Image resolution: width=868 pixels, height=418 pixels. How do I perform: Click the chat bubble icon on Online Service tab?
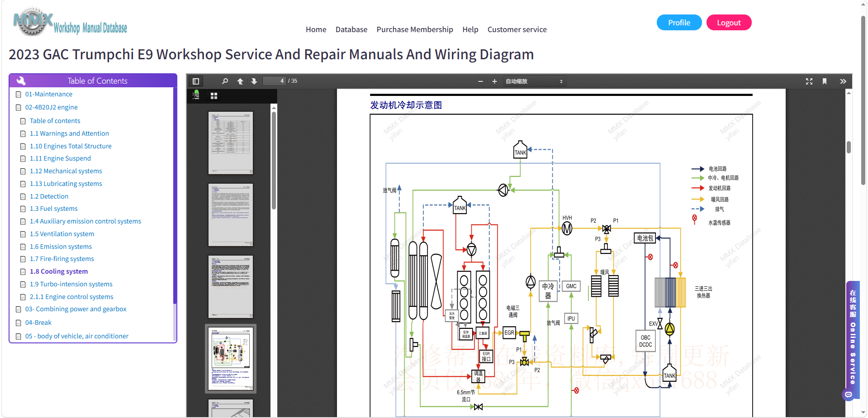click(849, 395)
